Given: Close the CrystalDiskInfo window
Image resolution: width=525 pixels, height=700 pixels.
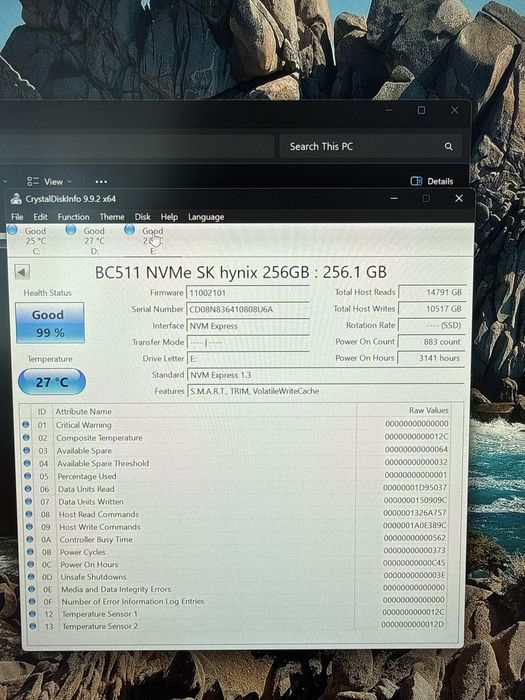Looking at the screenshot, I should 458,198.
